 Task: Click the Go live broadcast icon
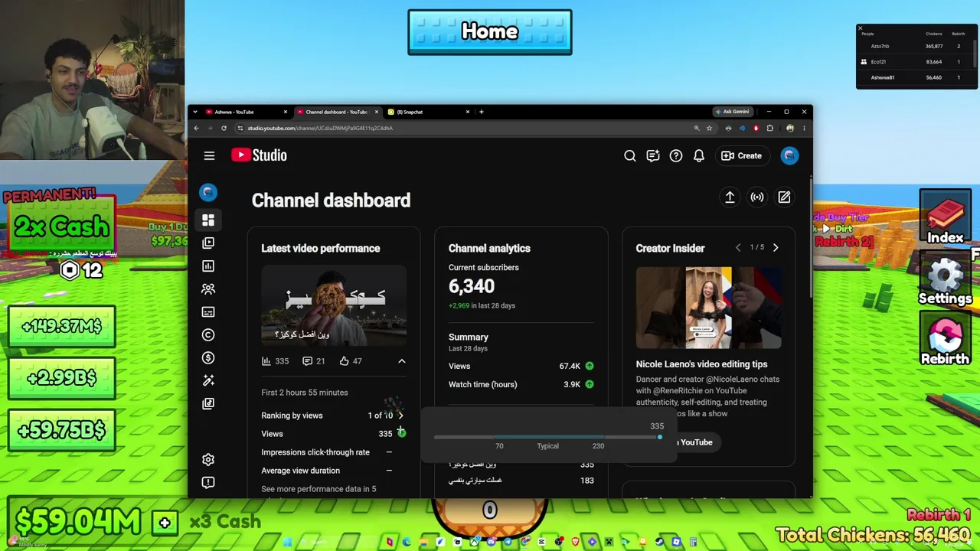(x=757, y=197)
